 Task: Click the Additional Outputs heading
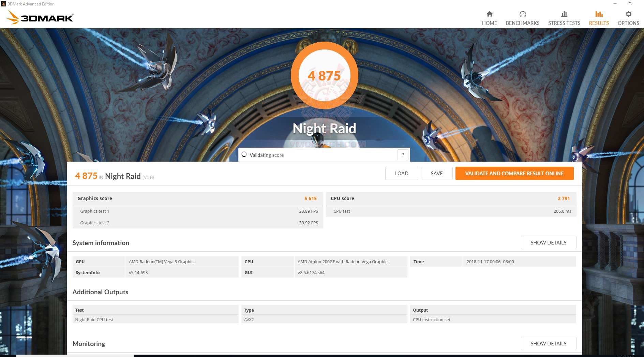click(100, 292)
